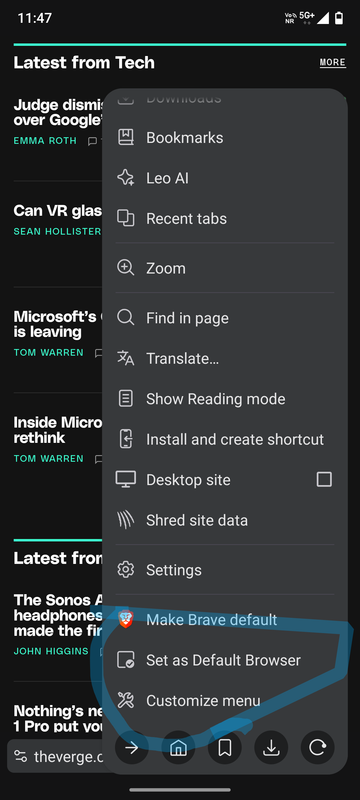Open MORE link for Latest from Tech
360x800 pixels.
(332, 62)
